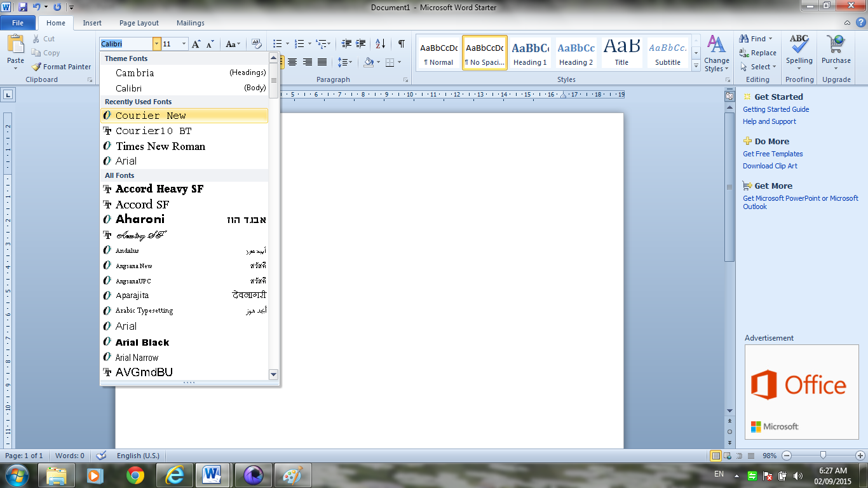Click the Format Painter brush
The width and height of the screenshot is (868, 488).
pos(36,67)
